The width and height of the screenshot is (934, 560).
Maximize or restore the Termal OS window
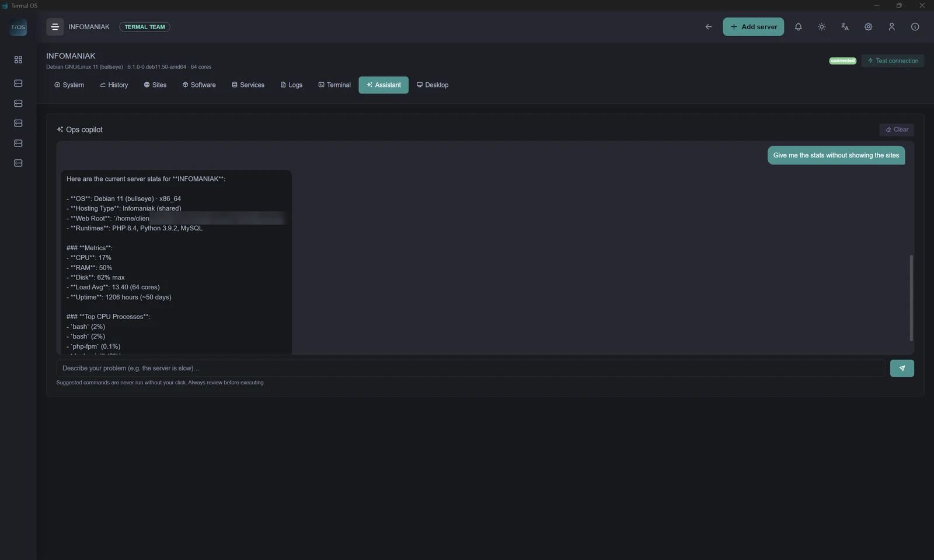pyautogui.click(x=899, y=5)
